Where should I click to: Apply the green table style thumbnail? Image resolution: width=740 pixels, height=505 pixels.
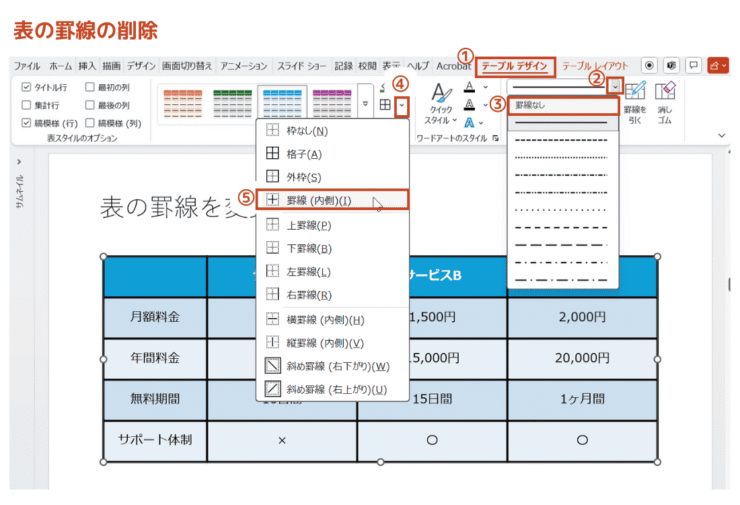pyautogui.click(x=233, y=104)
